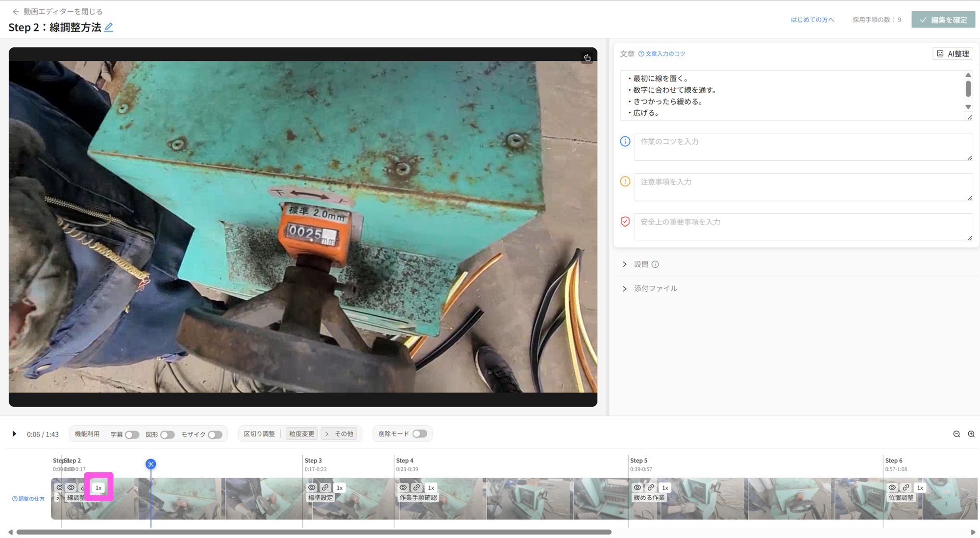The image size is (980, 538).
Task: Click the link icon on Step 3 clip
Action: tap(325, 487)
